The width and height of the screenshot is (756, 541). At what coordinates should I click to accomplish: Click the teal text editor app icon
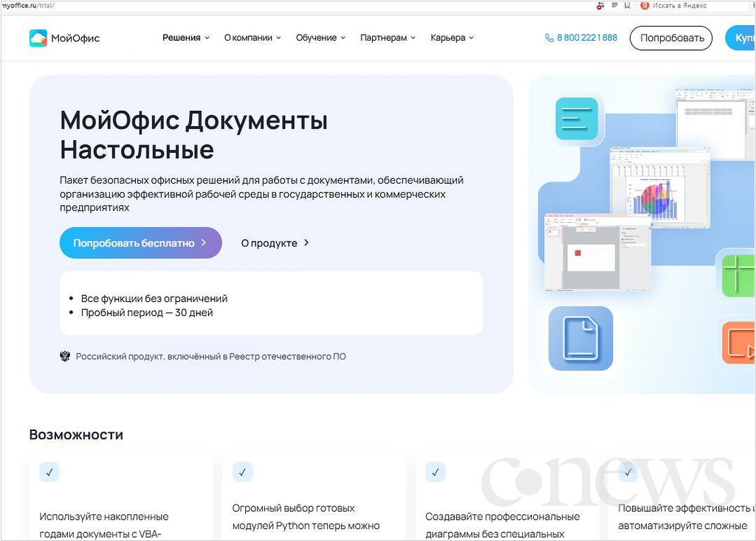coord(577,118)
